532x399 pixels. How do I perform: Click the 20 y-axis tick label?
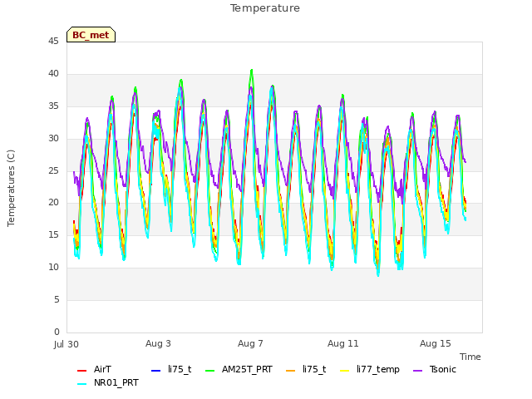click(53, 203)
